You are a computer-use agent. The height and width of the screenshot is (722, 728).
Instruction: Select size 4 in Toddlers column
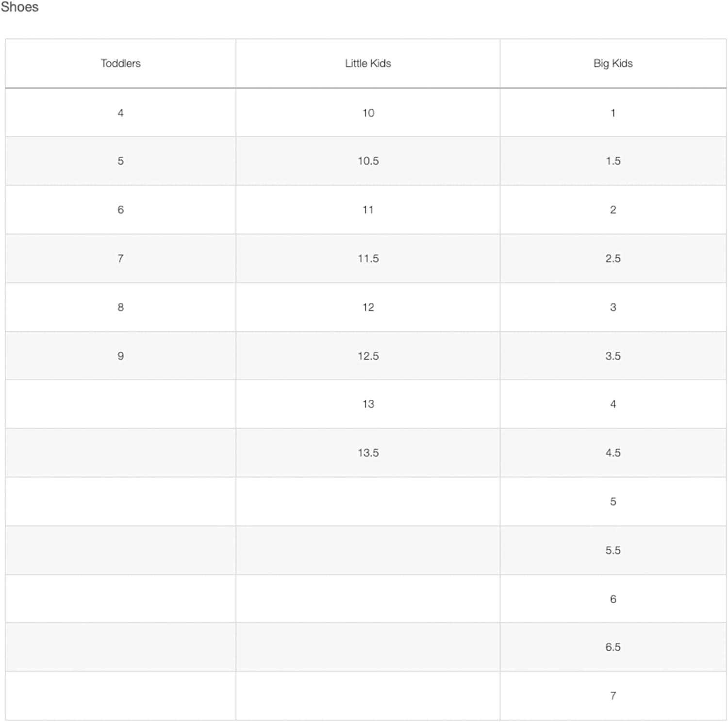120,113
